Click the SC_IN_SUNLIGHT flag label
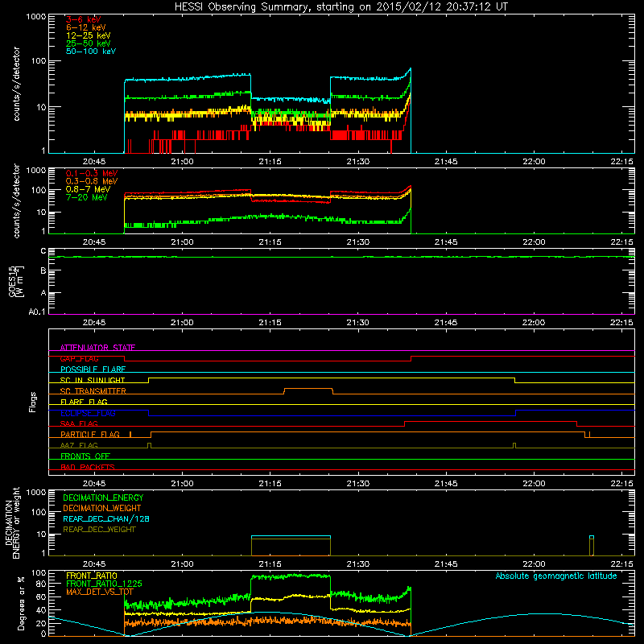Image resolution: width=644 pixels, height=644 pixels. 93,380
